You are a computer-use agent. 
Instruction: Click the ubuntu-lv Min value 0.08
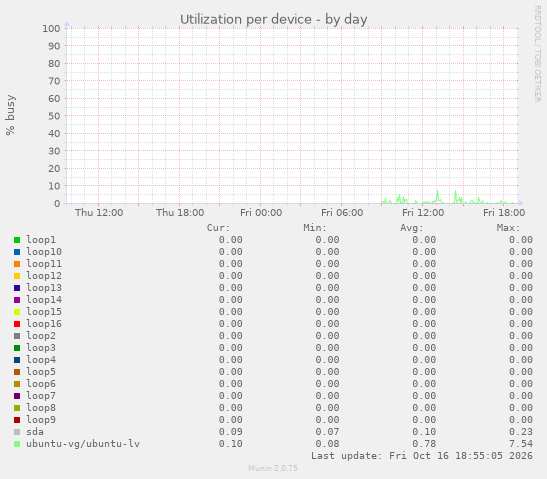point(327,444)
